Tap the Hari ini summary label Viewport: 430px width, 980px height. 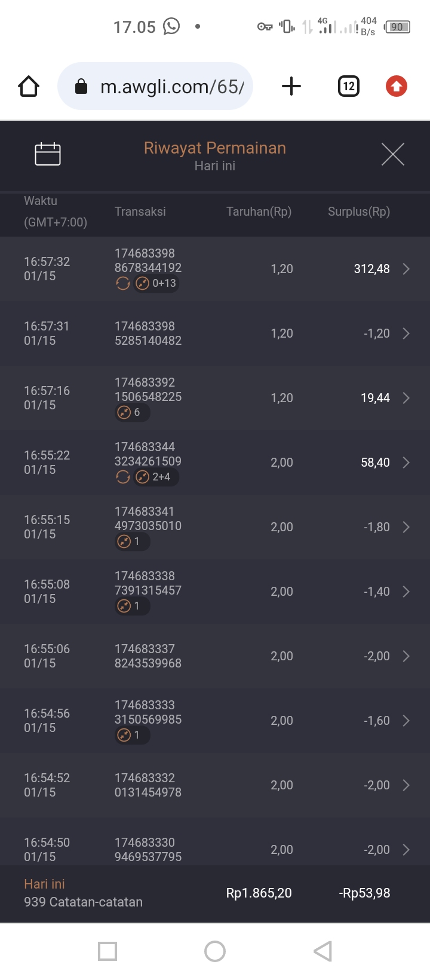(x=44, y=884)
